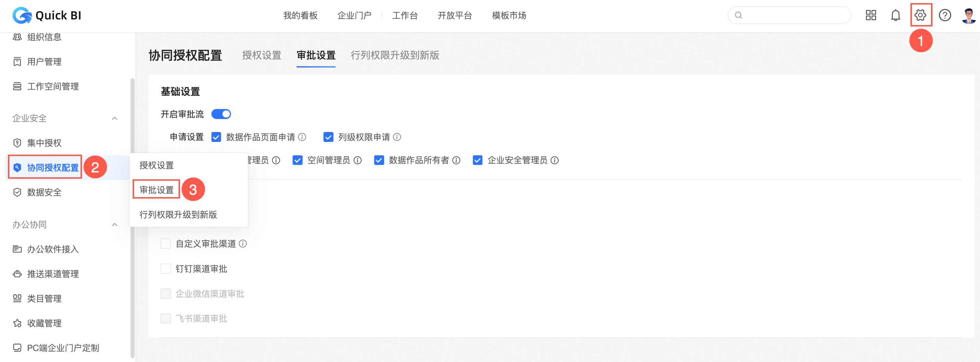Click the 协同授权配置 shield icon
The width and height of the screenshot is (980, 362).
[x=17, y=168]
